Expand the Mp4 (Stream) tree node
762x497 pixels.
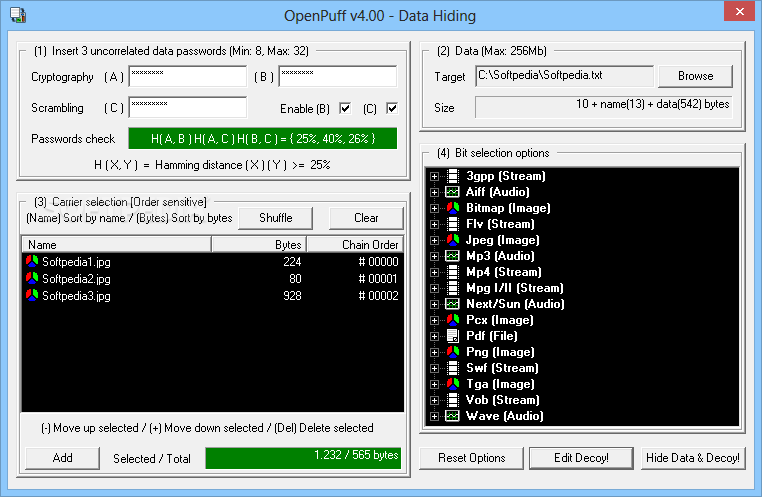coord(434,273)
